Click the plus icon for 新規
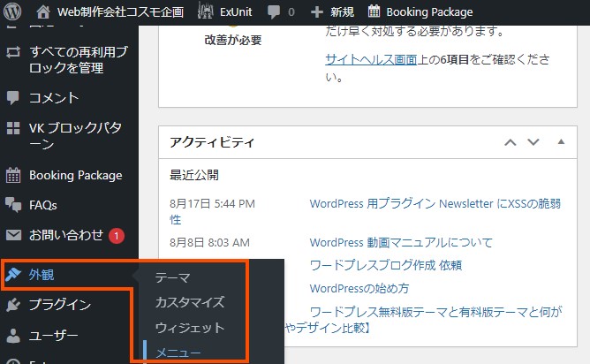 (x=317, y=12)
